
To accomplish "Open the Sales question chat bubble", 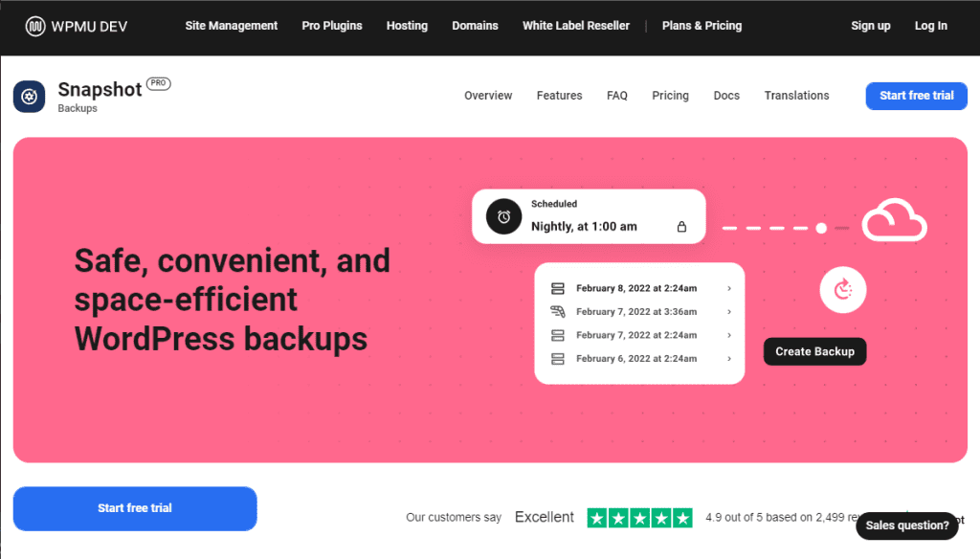I will (906, 525).
